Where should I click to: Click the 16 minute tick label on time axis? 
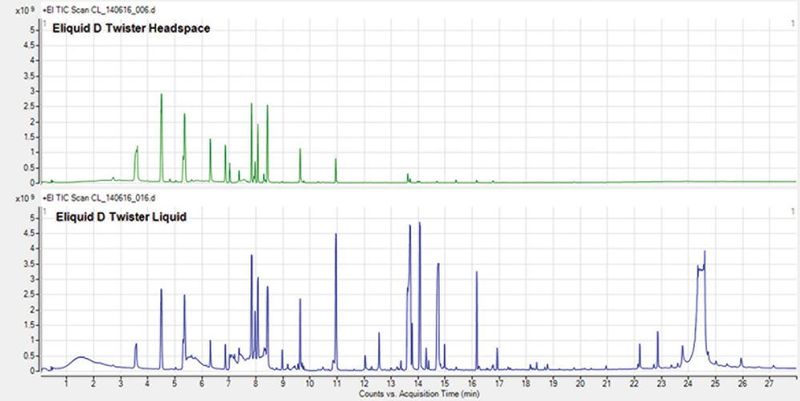(x=472, y=382)
